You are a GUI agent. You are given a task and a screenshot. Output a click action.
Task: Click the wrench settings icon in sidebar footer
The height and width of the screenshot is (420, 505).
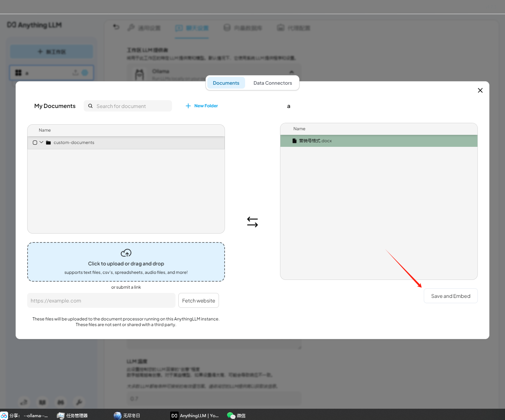tap(79, 402)
